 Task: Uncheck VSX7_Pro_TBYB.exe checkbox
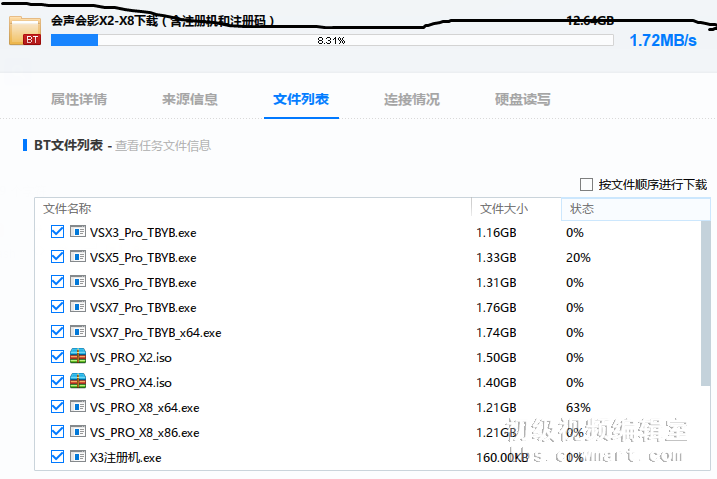click(57, 306)
